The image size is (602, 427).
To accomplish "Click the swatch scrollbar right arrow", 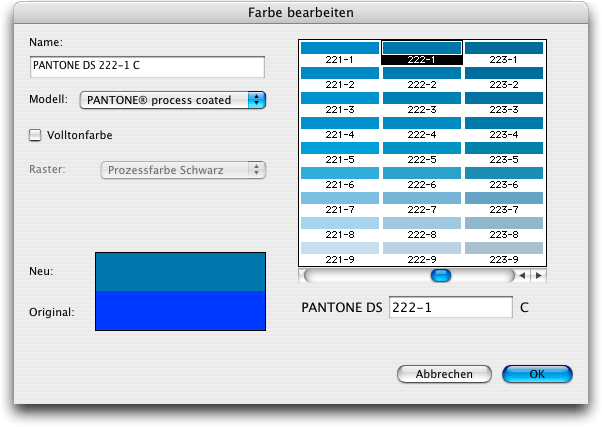I will 539,275.
